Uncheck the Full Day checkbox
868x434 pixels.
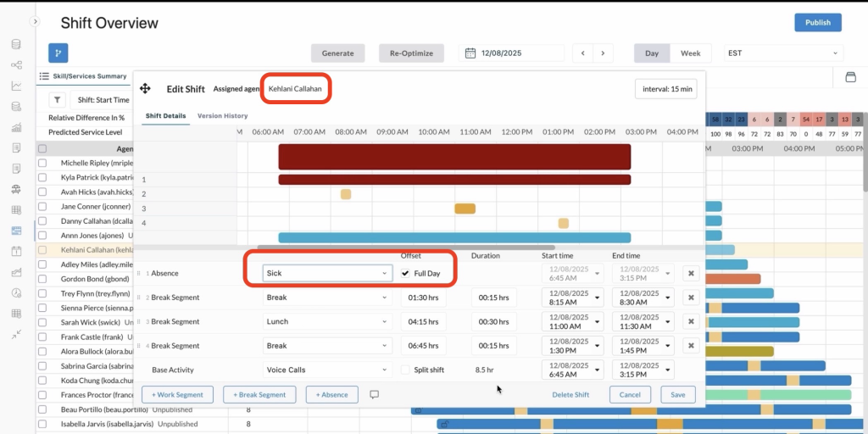coord(406,274)
